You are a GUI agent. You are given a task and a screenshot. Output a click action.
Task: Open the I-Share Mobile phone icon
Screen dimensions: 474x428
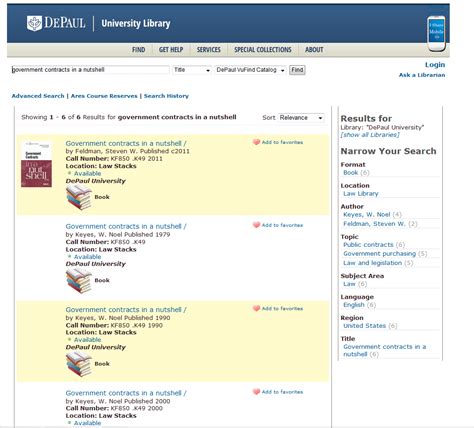pyautogui.click(x=436, y=34)
